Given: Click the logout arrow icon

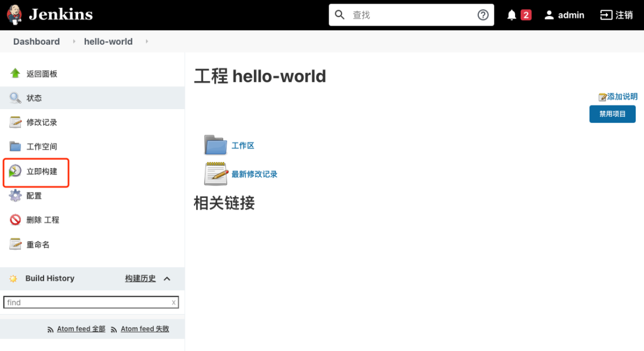Looking at the screenshot, I should click(x=606, y=15).
